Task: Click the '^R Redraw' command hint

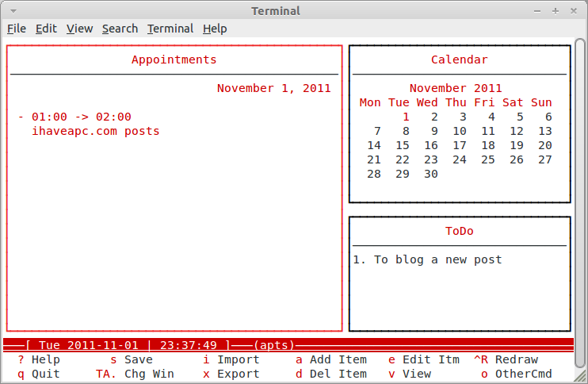Action: pyautogui.click(x=506, y=359)
